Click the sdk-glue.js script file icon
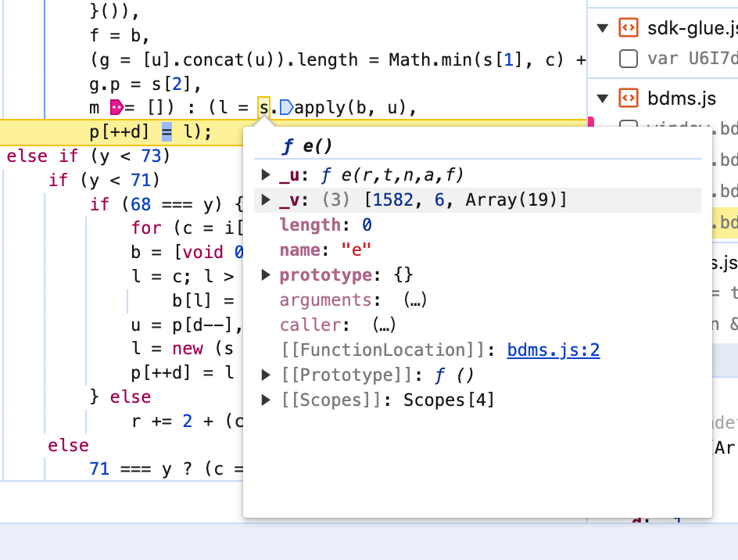Image resolution: width=738 pixels, height=560 pixels. (627, 29)
